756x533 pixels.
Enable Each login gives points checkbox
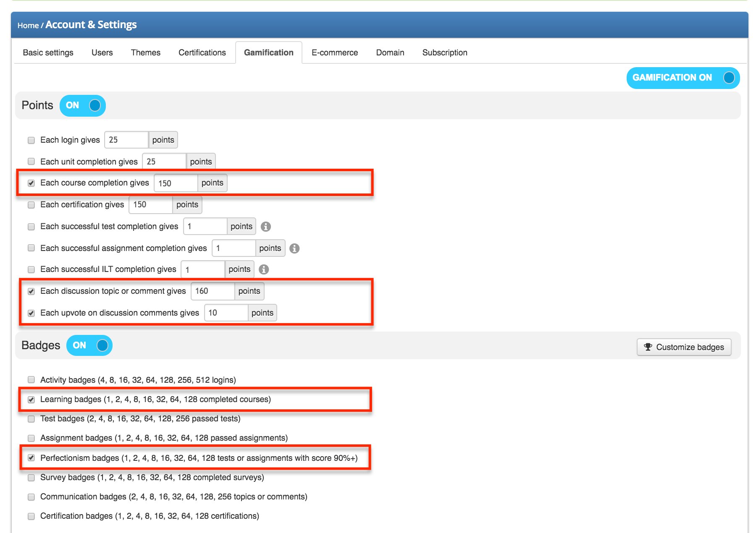tap(31, 140)
